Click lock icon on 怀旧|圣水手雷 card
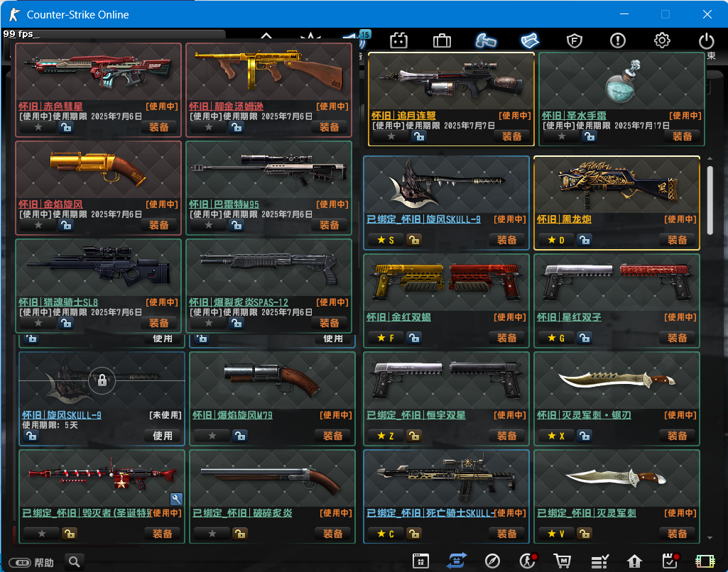728x572 pixels. click(590, 136)
